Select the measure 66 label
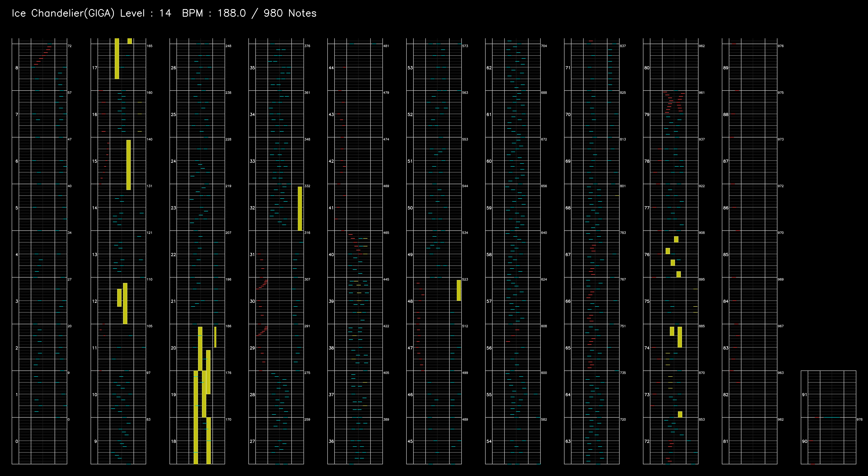 (x=568, y=301)
